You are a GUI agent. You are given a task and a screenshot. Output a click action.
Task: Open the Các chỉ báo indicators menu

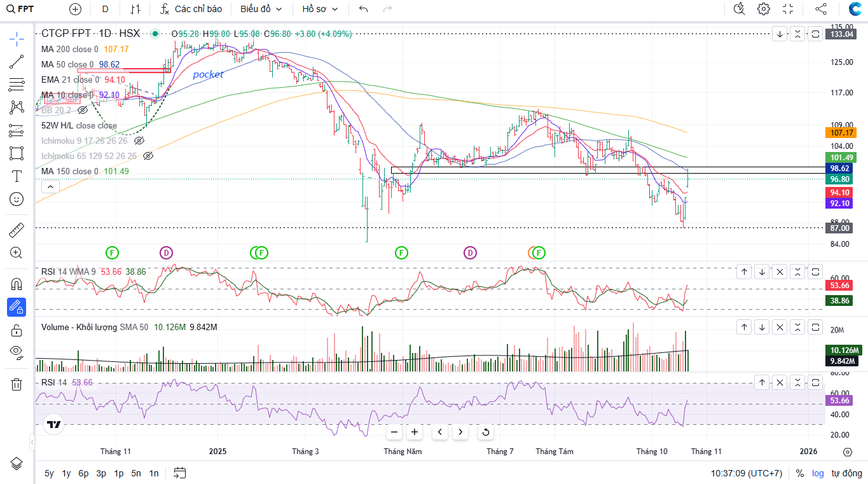pyautogui.click(x=191, y=9)
